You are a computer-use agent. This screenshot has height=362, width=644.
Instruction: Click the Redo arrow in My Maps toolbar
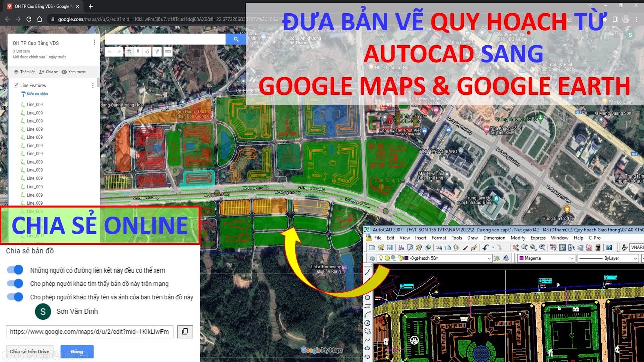119,52
